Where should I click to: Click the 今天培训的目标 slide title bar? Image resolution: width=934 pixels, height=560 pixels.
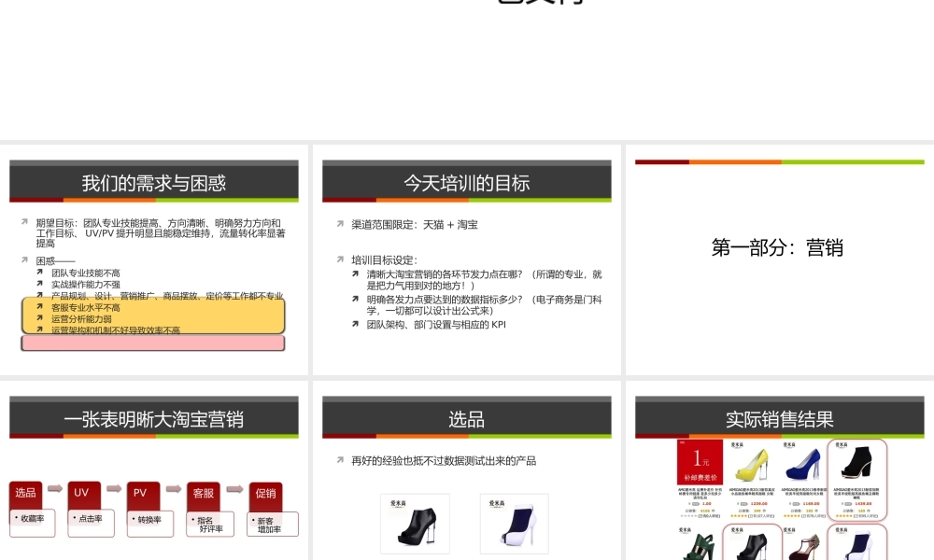466,183
